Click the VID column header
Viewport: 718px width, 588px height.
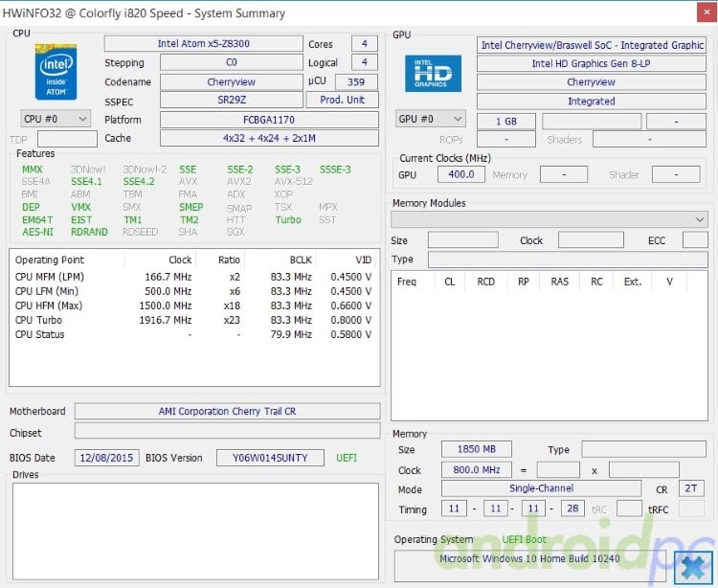348,260
